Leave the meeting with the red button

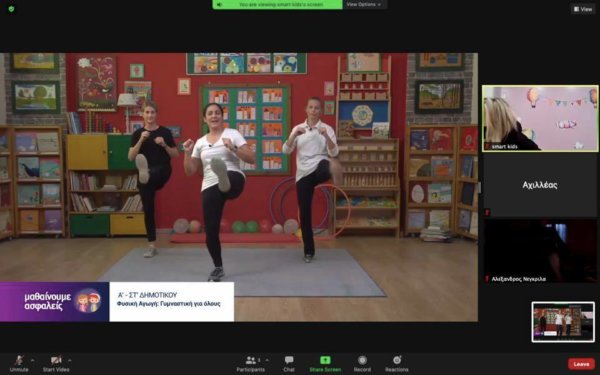(x=581, y=364)
